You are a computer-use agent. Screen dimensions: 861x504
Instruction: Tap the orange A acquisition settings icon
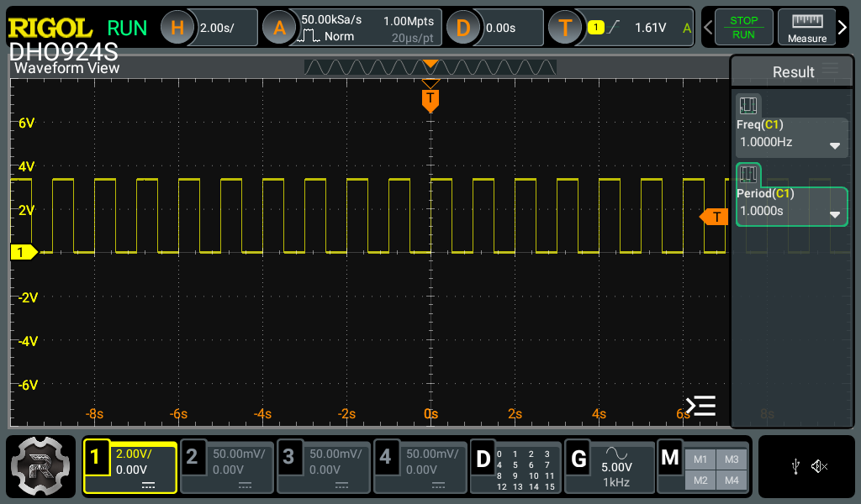click(x=279, y=28)
